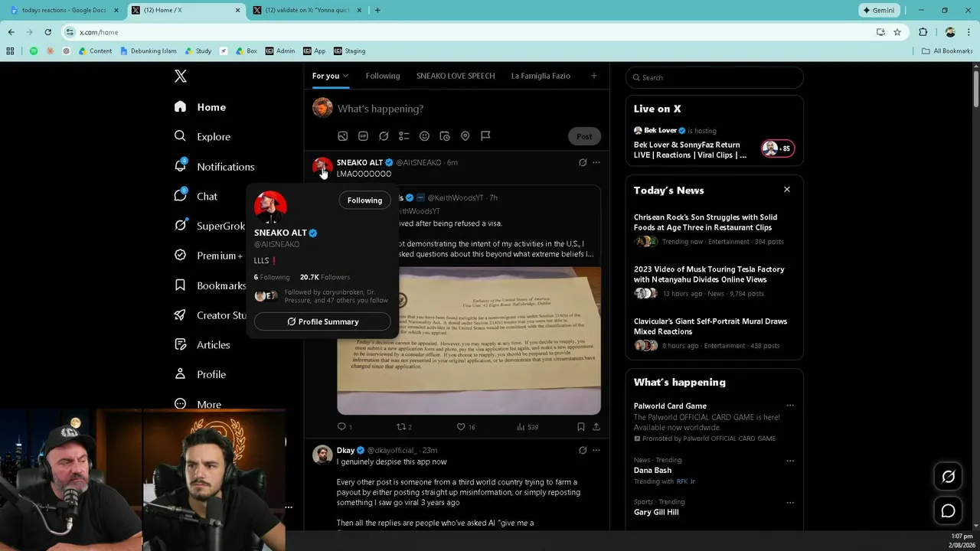Image resolution: width=980 pixels, height=551 pixels.
Task: Click the flag icon in post composer
Action: [485, 136]
